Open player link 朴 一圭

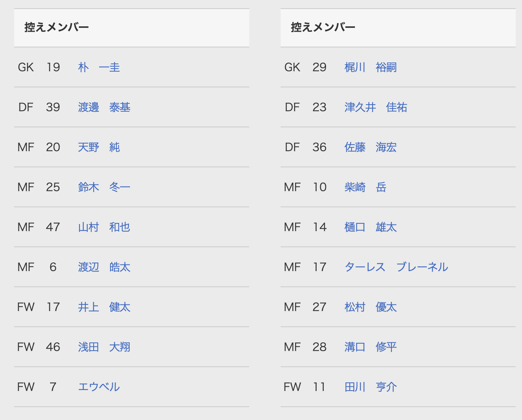coord(99,67)
